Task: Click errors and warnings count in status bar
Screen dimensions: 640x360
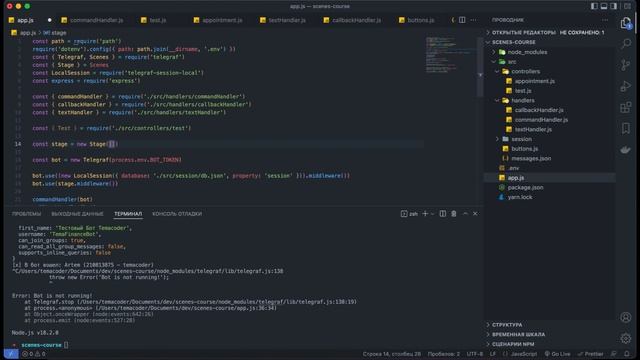Action: pyautogui.click(x=33, y=354)
